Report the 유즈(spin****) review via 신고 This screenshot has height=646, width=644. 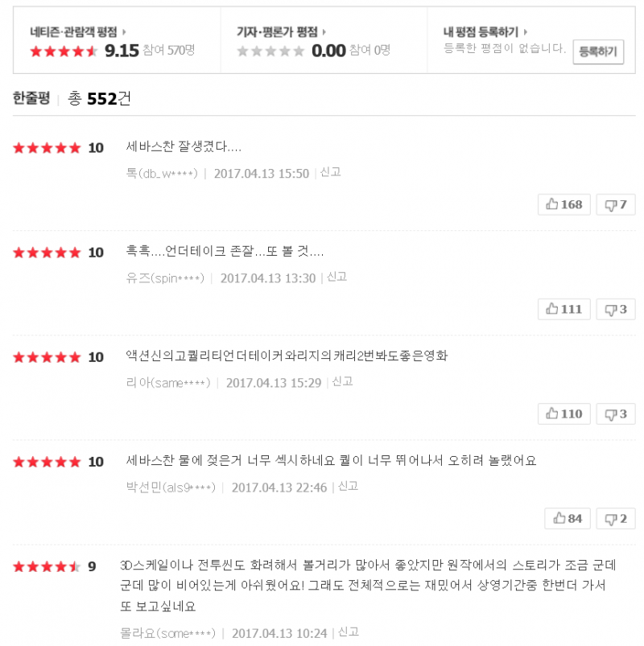click(337, 277)
